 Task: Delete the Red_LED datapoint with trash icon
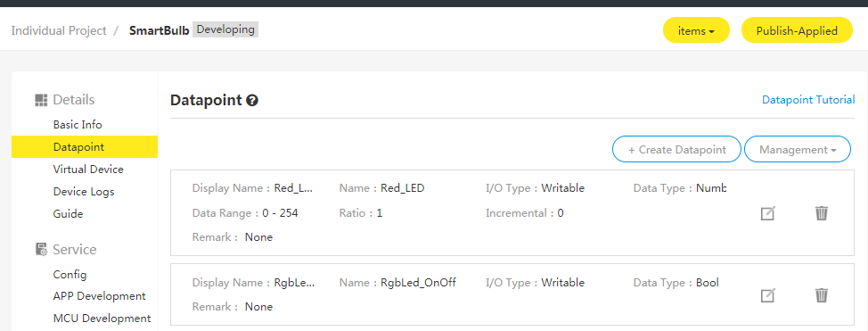822,213
